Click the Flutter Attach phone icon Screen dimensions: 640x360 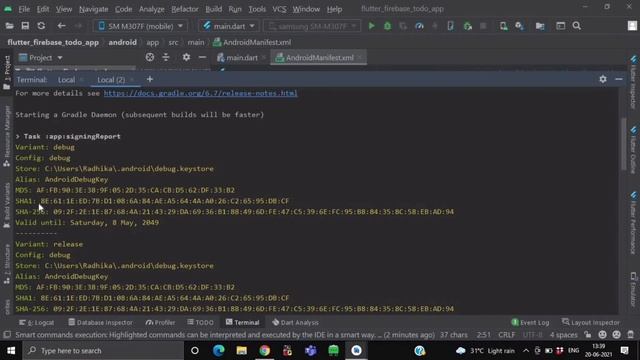(450, 26)
